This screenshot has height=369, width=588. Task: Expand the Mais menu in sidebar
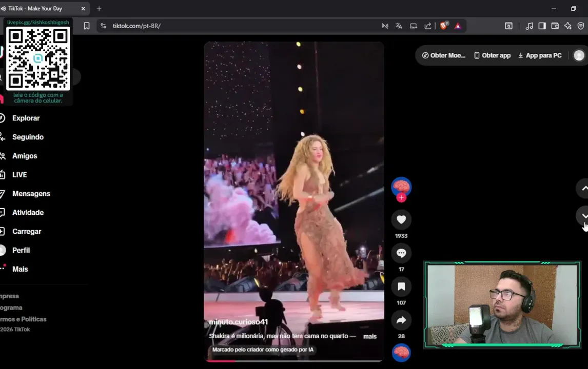20,269
